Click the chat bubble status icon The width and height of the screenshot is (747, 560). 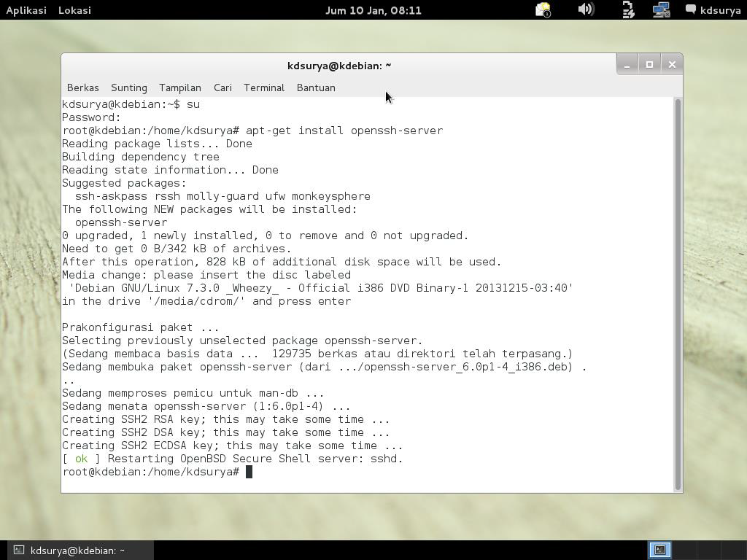[690, 9]
